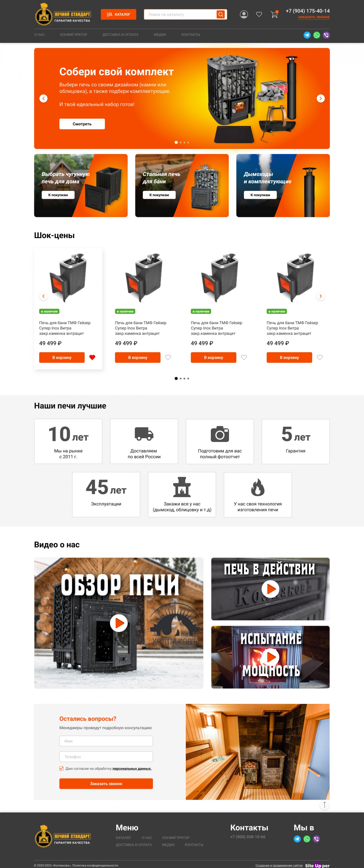Open the Конфигуратор menu item
This screenshot has width=364, height=868.
coord(74,35)
